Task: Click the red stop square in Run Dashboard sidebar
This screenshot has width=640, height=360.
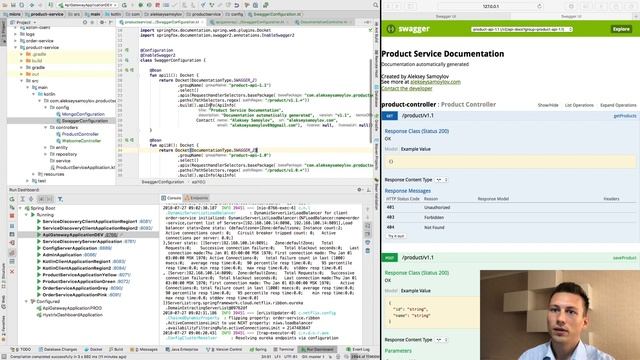Action: pyautogui.click(x=12, y=216)
